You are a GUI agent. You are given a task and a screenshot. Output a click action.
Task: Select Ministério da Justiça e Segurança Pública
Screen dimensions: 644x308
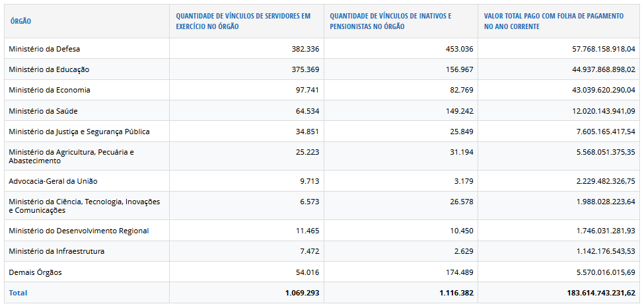click(79, 132)
